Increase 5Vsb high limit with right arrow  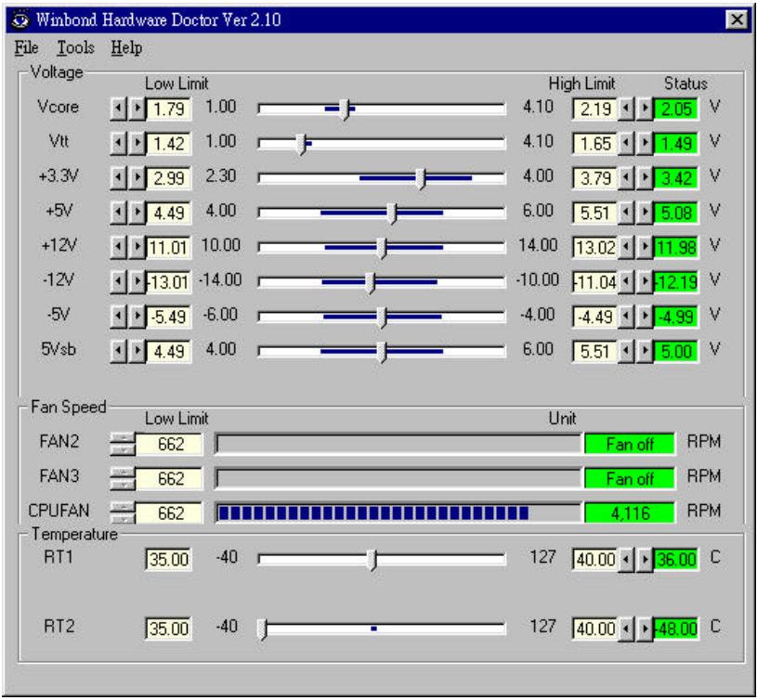[645, 352]
